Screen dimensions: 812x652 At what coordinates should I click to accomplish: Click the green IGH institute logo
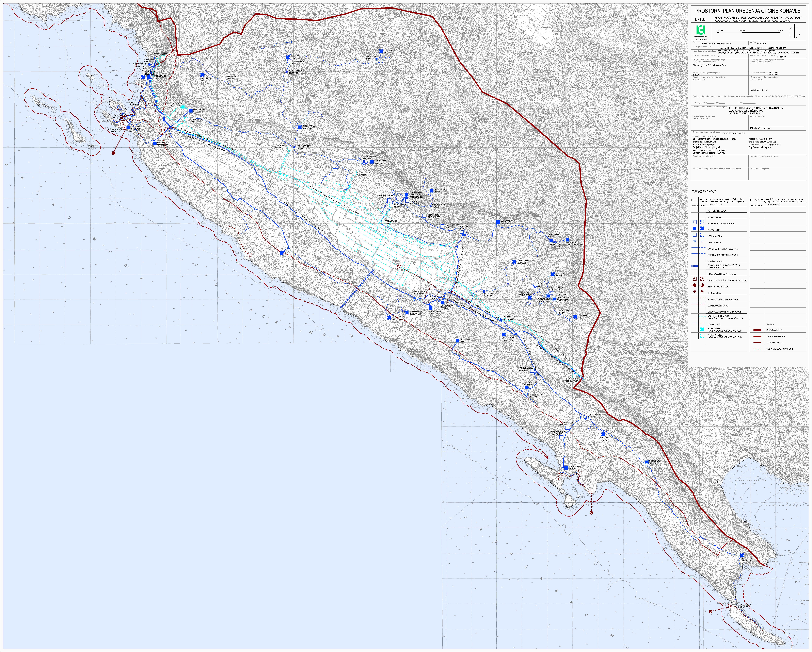click(701, 30)
